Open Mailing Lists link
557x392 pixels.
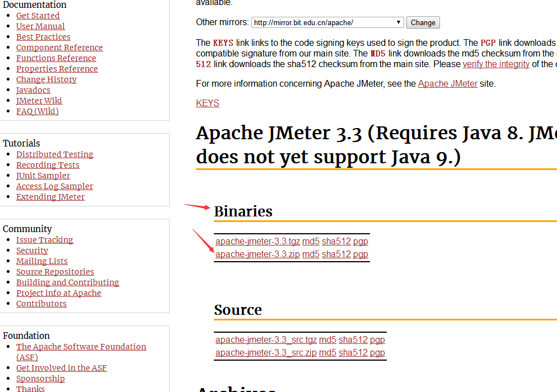click(42, 261)
